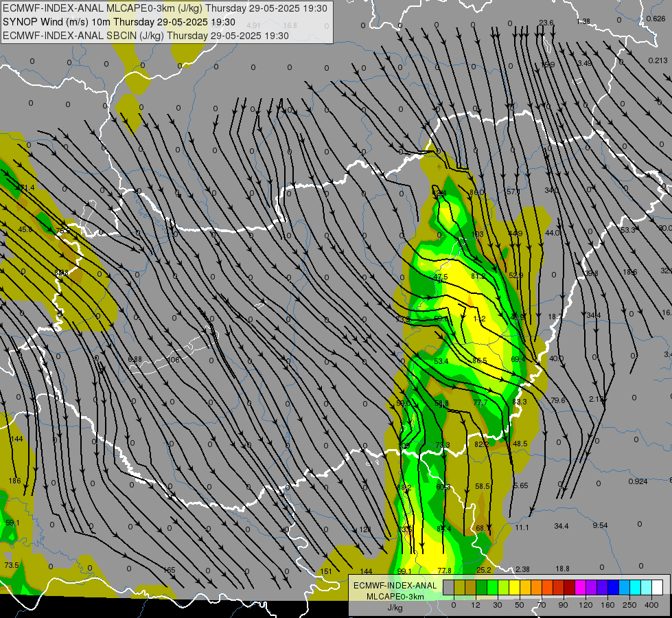Click the 2.38 value near the legend
The width and height of the screenshot is (672, 618).
point(522,569)
